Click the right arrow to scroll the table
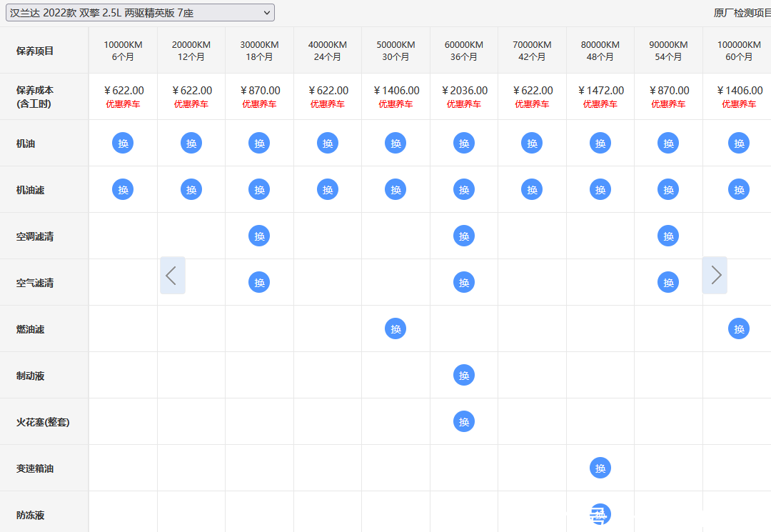Image resolution: width=771 pixels, height=532 pixels. (715, 275)
